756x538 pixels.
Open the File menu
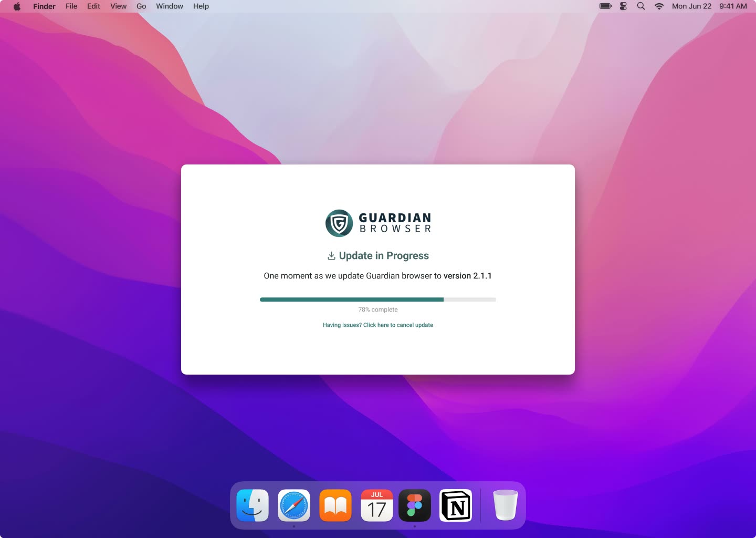pyautogui.click(x=71, y=6)
